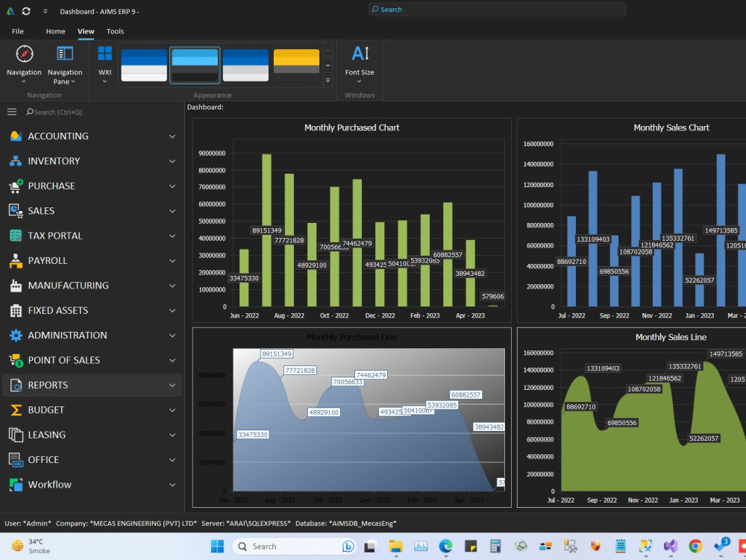Apply the yellow and dark theme swatch
The image size is (746, 560).
(296, 65)
